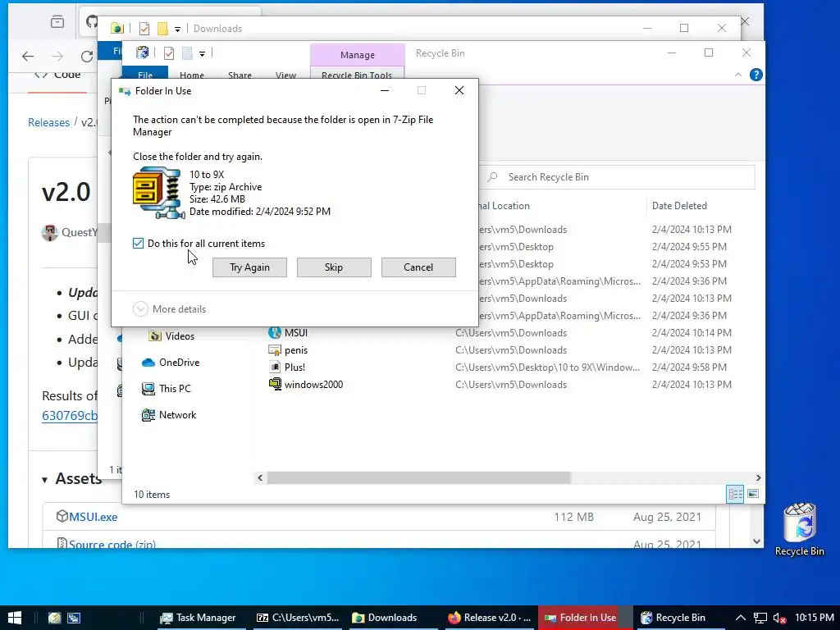
Task: Collapse the Assets section triangle
Action: click(x=45, y=480)
